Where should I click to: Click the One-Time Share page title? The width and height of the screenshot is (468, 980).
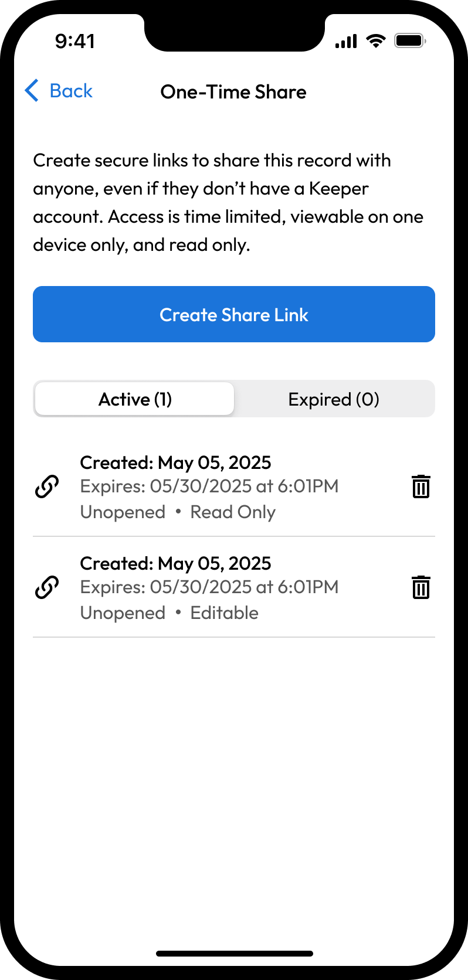pos(233,92)
